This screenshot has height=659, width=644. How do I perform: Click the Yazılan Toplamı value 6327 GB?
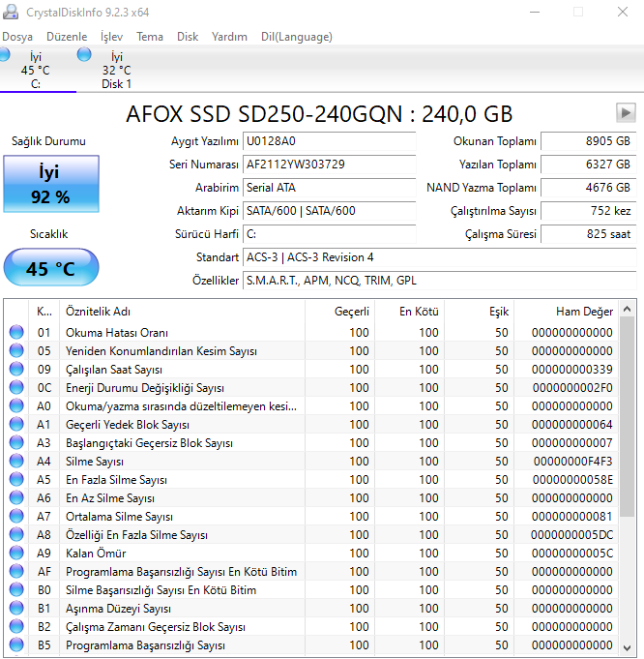coord(589,165)
